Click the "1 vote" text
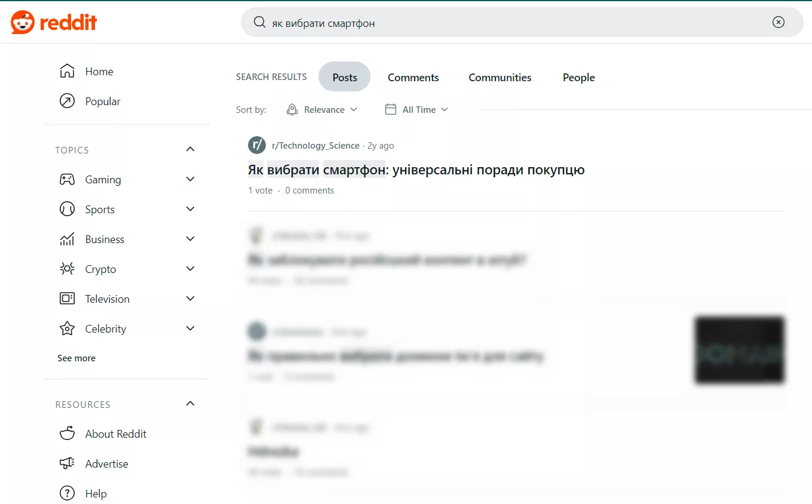Image resolution: width=812 pixels, height=504 pixels. (x=261, y=190)
